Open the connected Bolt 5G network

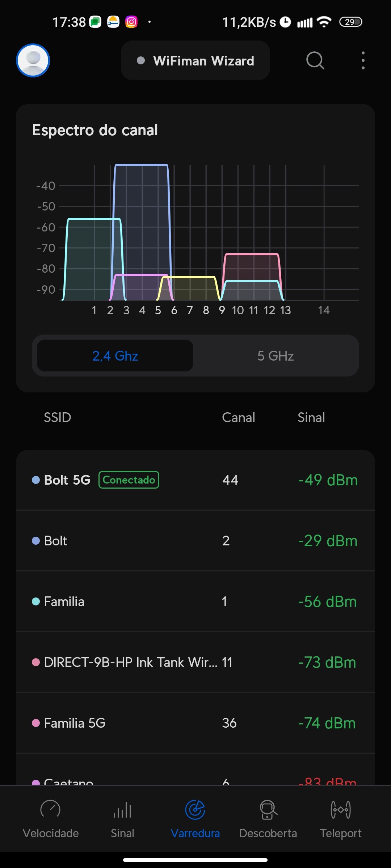tap(195, 480)
